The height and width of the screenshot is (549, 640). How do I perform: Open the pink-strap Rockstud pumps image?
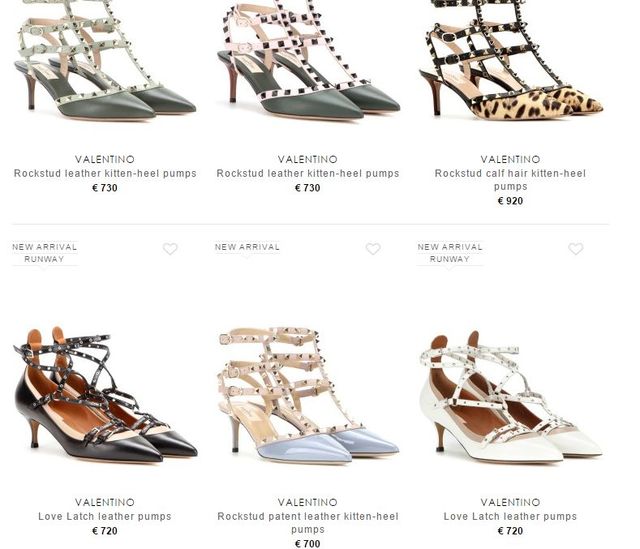[x=308, y=59]
